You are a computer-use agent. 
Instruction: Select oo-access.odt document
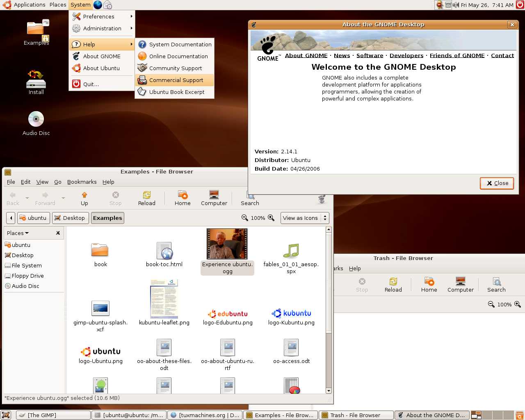tap(291, 352)
